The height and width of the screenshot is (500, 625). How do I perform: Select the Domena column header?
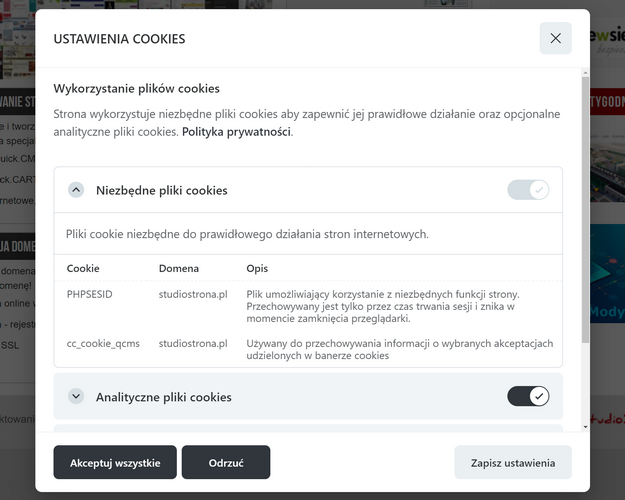point(179,268)
